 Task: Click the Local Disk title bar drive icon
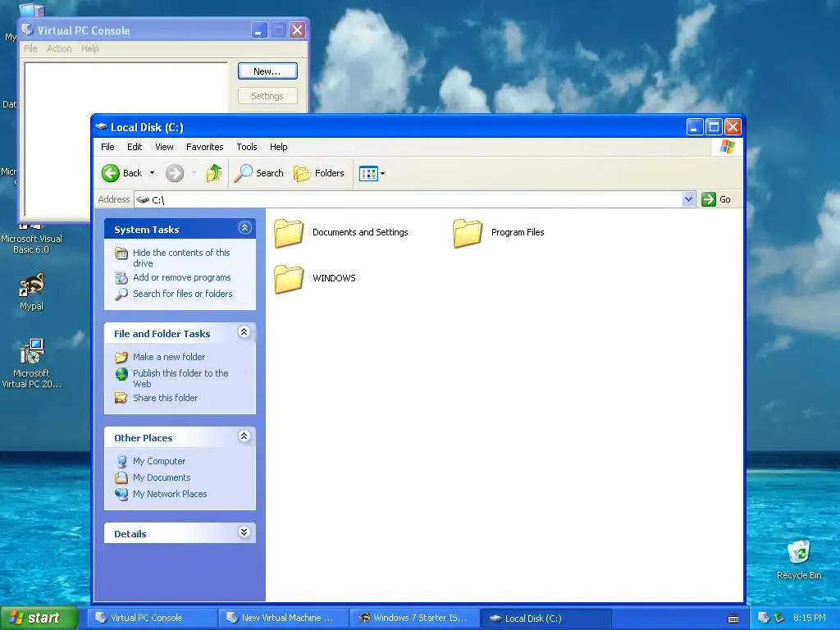101,127
